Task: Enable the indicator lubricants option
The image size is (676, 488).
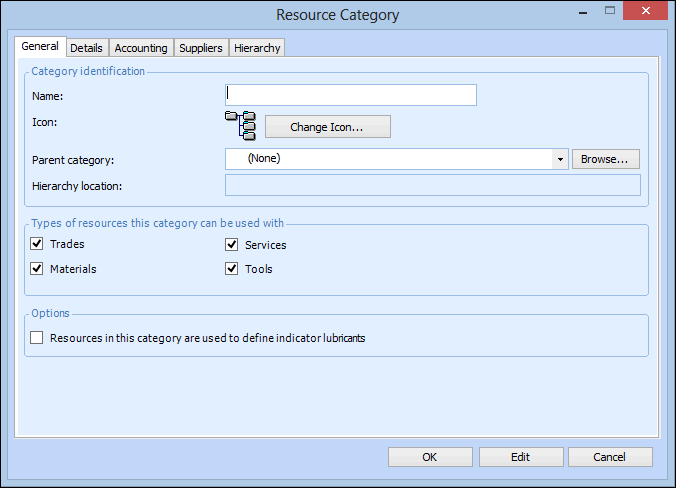Action: click(x=37, y=338)
